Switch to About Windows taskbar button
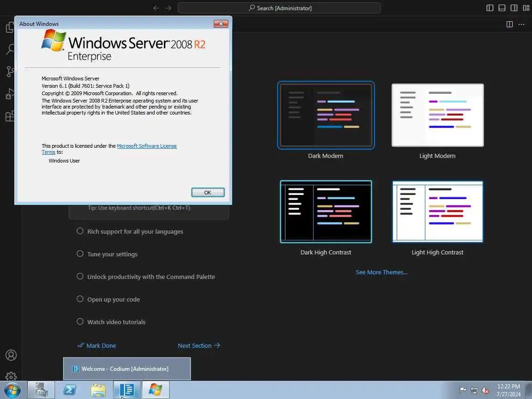The width and height of the screenshot is (532, 399). click(155, 390)
